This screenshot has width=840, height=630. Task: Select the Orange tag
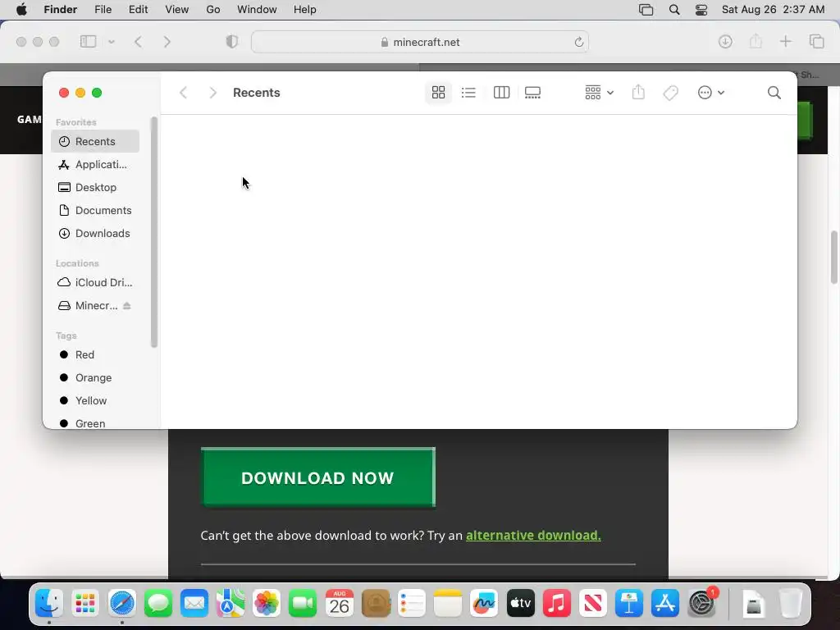[95, 377]
